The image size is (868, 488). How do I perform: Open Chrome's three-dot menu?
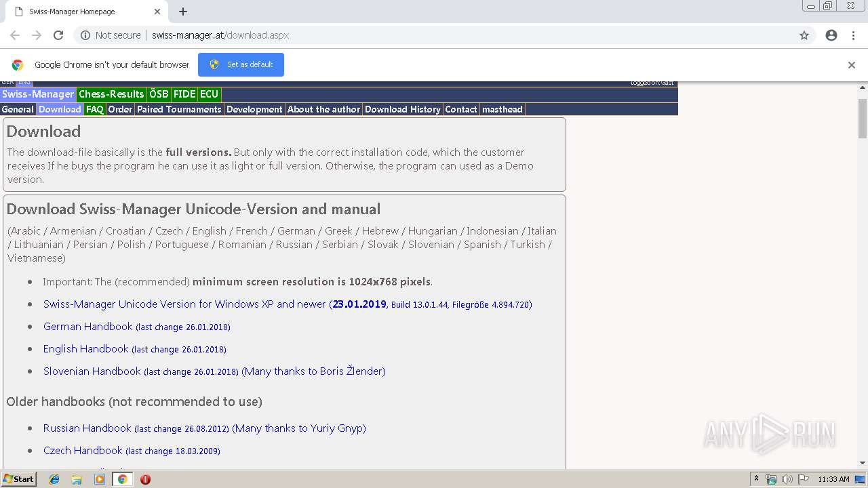853,35
